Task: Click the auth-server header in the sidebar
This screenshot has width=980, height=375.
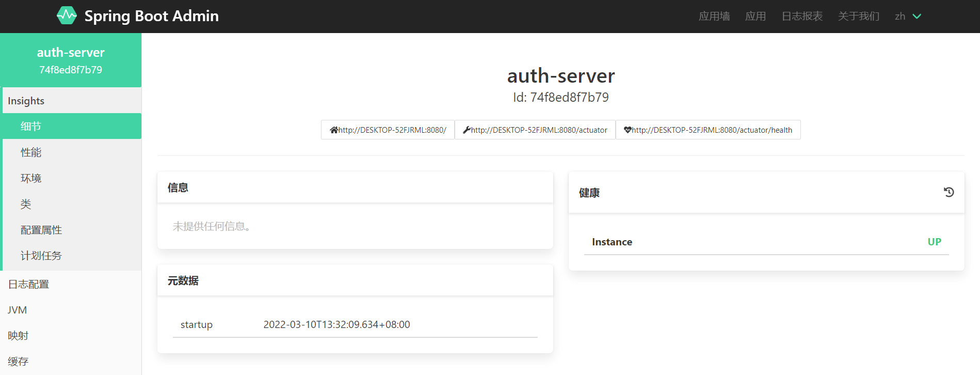Action: click(71, 53)
